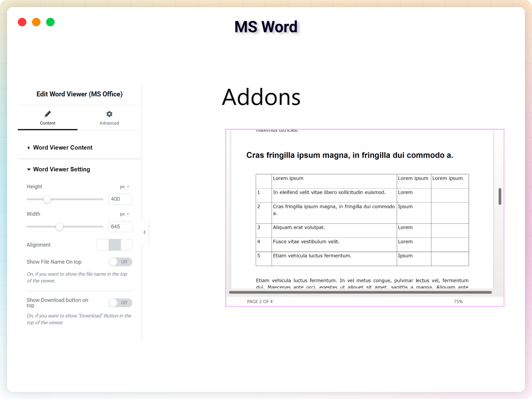Click the green window maximize dot
Screen dimensions: 532x399
50,22
